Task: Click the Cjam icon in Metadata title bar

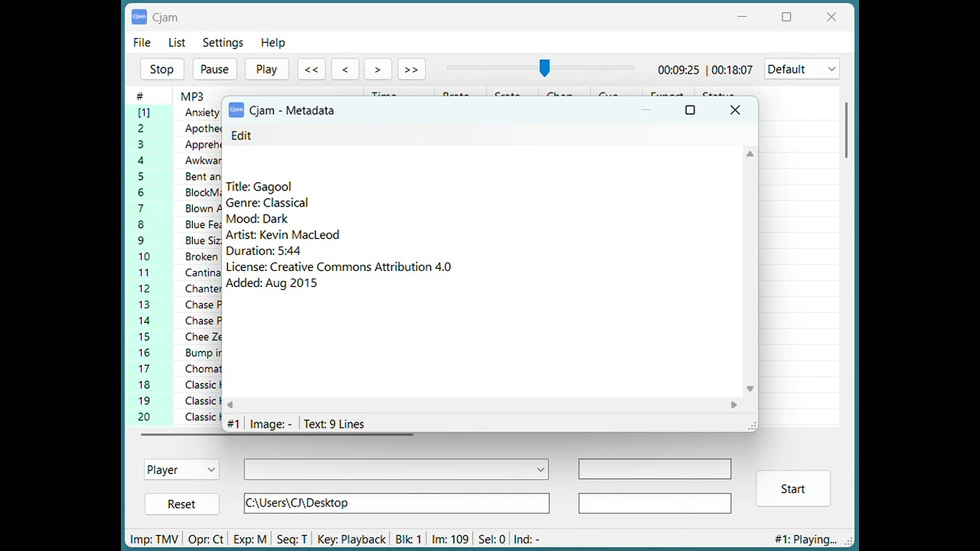Action: point(237,110)
